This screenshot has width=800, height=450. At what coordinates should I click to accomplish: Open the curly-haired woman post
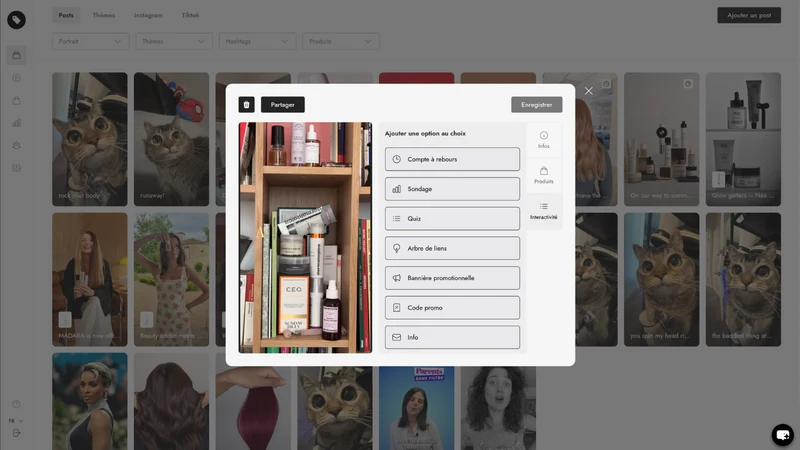498,408
